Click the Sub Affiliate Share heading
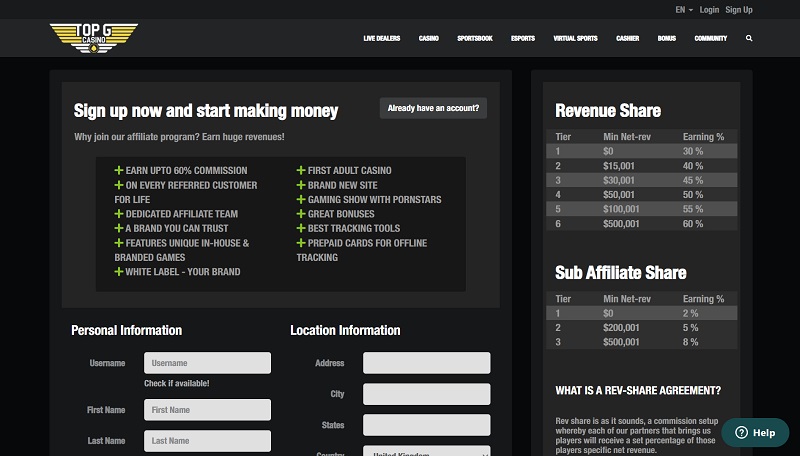800x456 pixels. tap(620, 272)
